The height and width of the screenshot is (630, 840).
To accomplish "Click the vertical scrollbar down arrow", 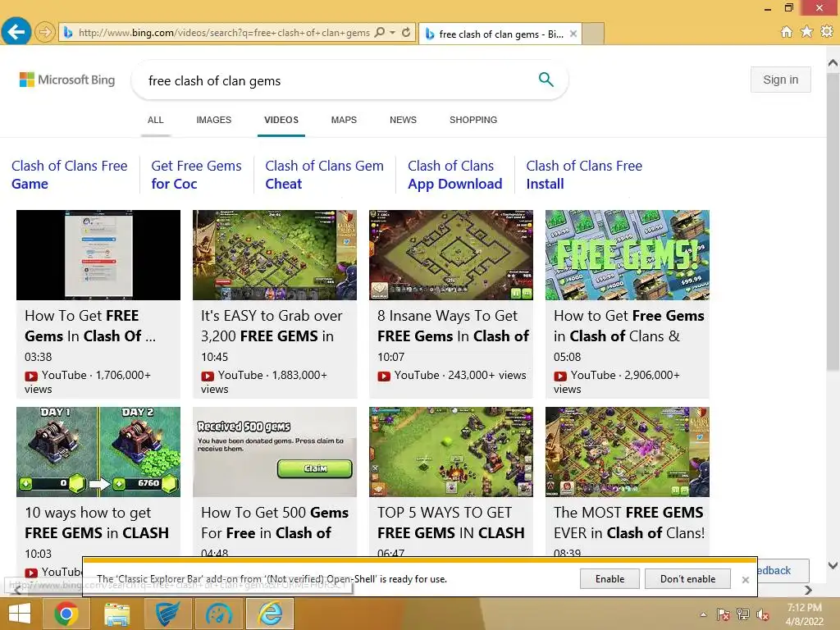I will pyautogui.click(x=833, y=565).
